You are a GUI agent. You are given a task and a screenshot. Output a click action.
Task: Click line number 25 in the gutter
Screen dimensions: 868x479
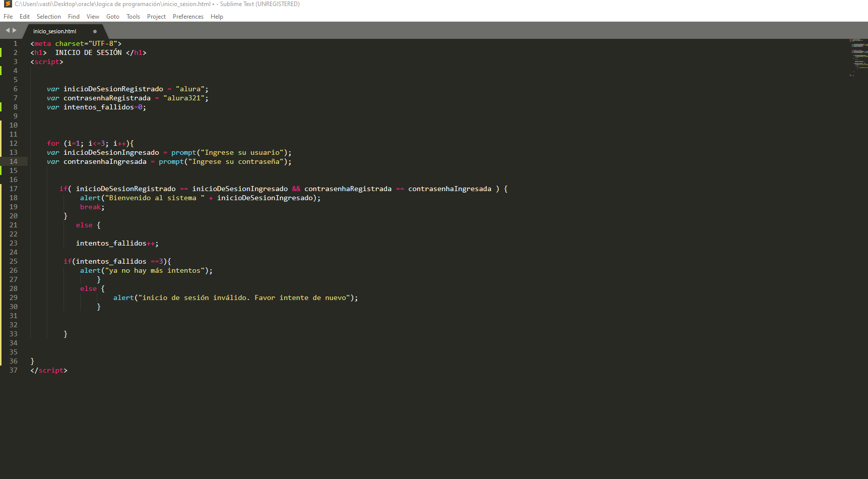pos(14,261)
